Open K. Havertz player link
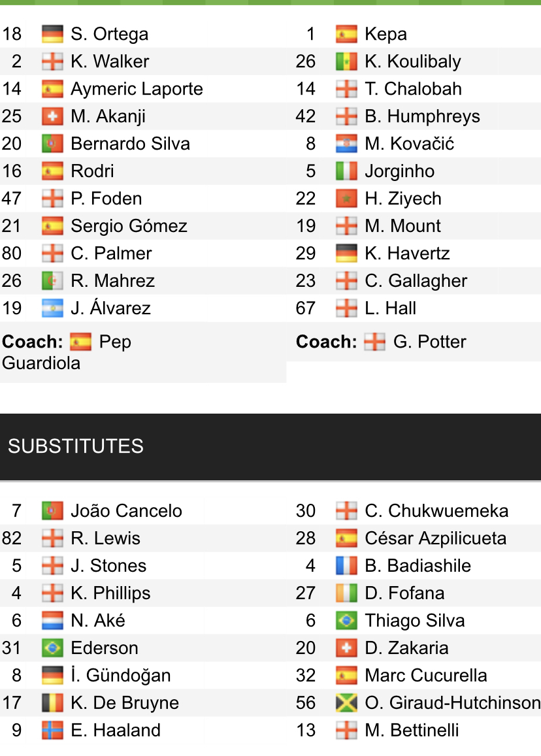541x756 pixels. pyautogui.click(x=407, y=254)
